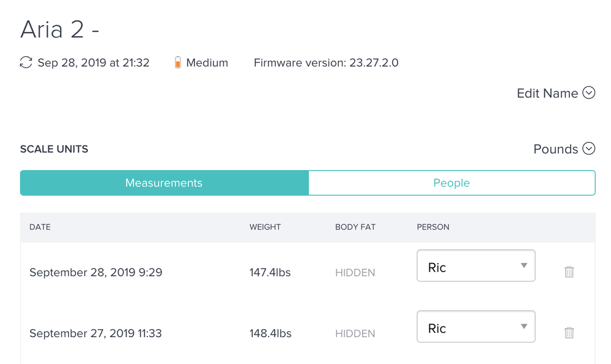Click the WEIGHT column header
The width and height of the screenshot is (611, 364).
coord(265,227)
